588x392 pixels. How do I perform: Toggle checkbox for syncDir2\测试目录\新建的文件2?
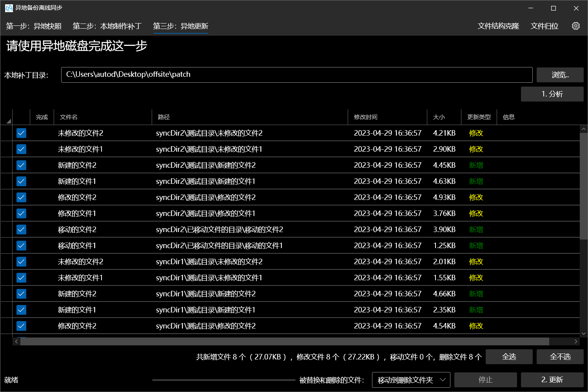click(x=22, y=165)
